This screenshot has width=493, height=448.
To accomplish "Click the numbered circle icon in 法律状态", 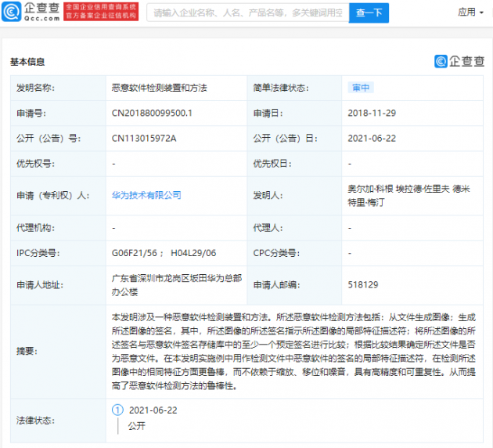I will pos(118,410).
